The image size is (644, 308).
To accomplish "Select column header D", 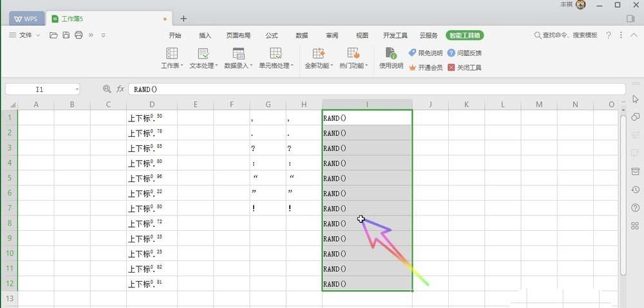I will [x=152, y=105].
